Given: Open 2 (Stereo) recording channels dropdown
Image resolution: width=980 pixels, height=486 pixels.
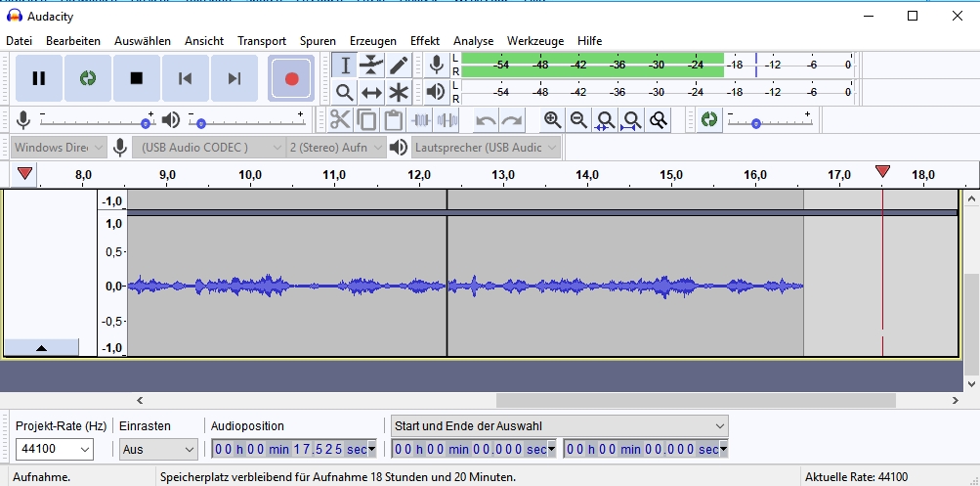Looking at the screenshot, I should click(336, 148).
